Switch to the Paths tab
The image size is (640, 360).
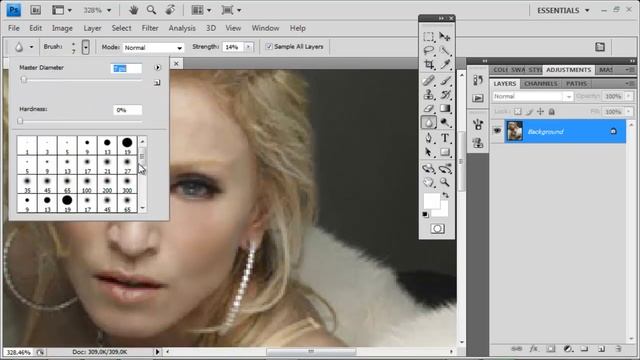pos(576,83)
